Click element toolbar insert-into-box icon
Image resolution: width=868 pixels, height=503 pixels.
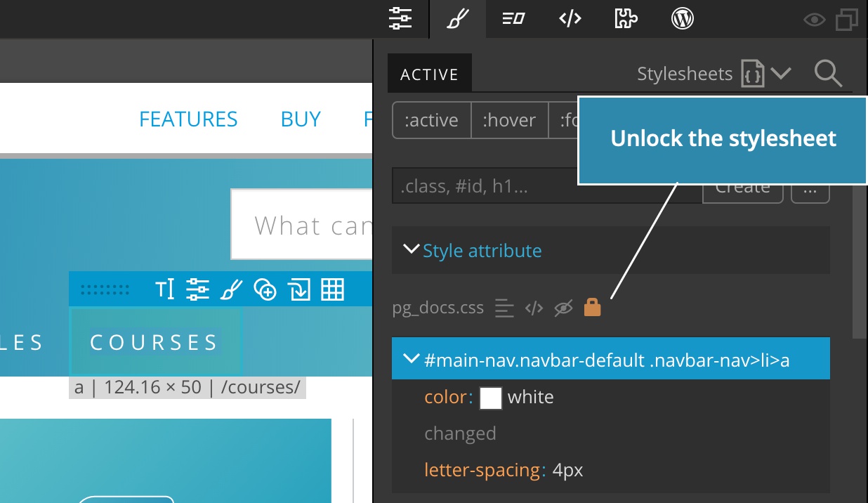click(299, 289)
